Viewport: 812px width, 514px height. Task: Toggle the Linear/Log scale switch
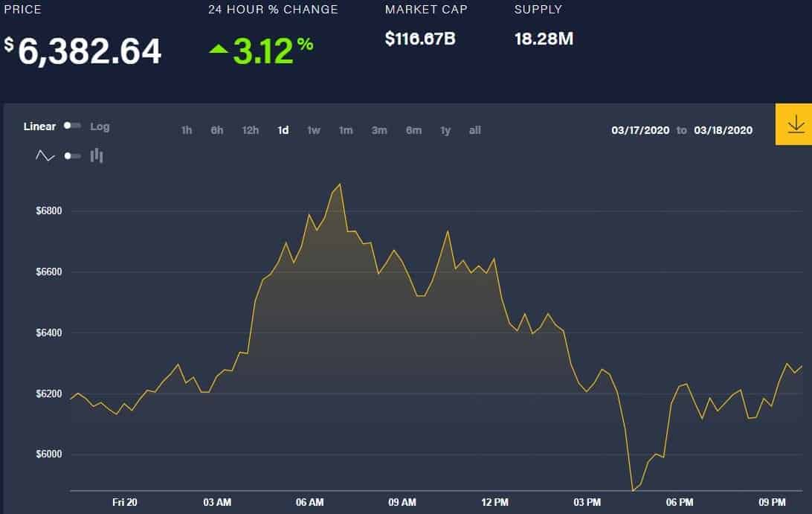(x=72, y=126)
